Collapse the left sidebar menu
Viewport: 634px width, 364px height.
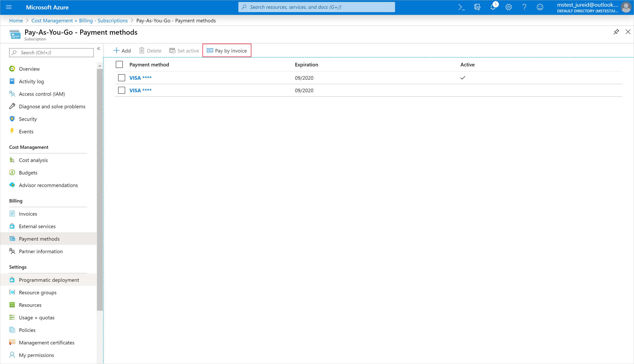99,49
